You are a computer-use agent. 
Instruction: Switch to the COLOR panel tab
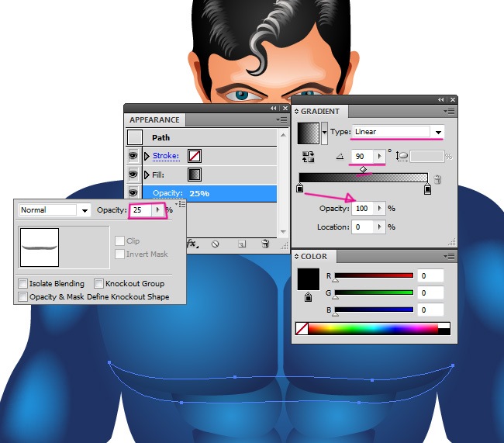tap(314, 256)
